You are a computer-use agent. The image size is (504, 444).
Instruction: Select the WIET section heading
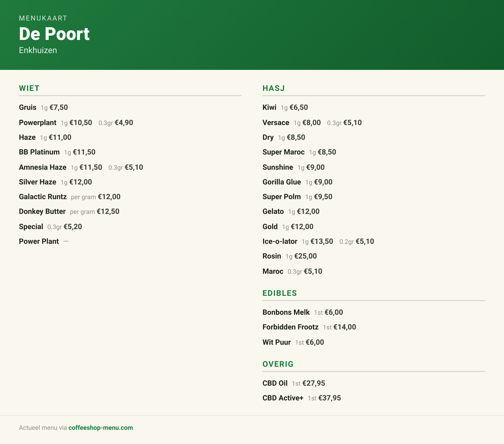click(x=29, y=88)
